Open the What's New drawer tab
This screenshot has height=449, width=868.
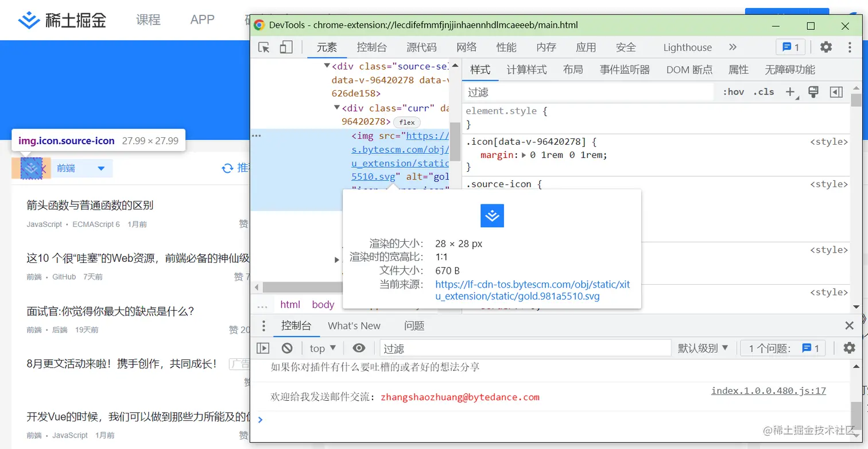(x=354, y=326)
